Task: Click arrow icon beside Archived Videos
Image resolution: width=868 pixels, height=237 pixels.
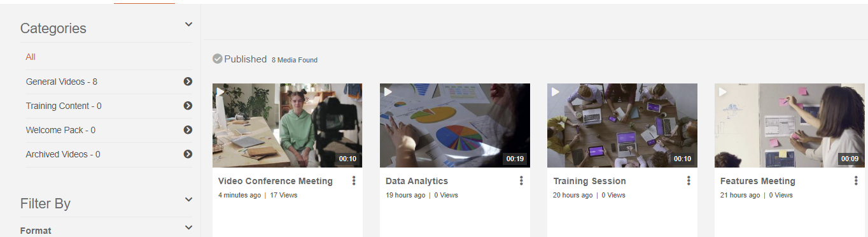Action: [x=188, y=154]
